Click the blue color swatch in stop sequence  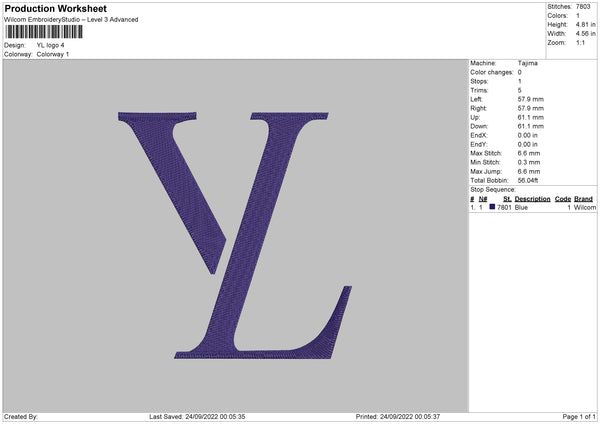pos(492,207)
